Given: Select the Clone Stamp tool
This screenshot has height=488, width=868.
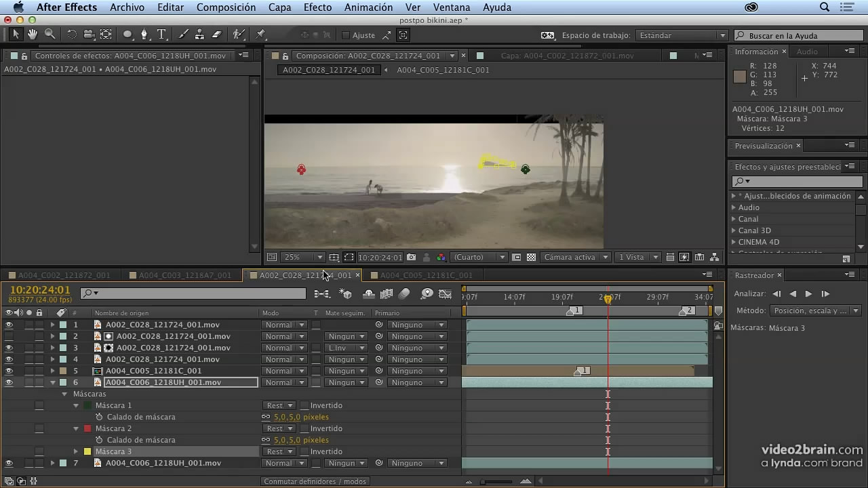Looking at the screenshot, I should coord(200,35).
